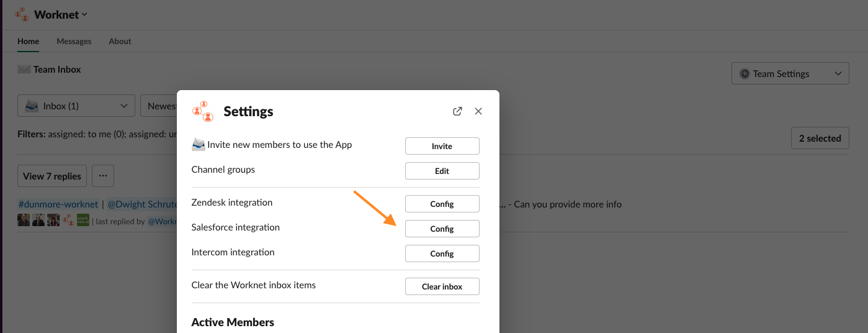Click the envelope icon next to Team Inbox
Screen dimensions: 868x333
point(24,70)
